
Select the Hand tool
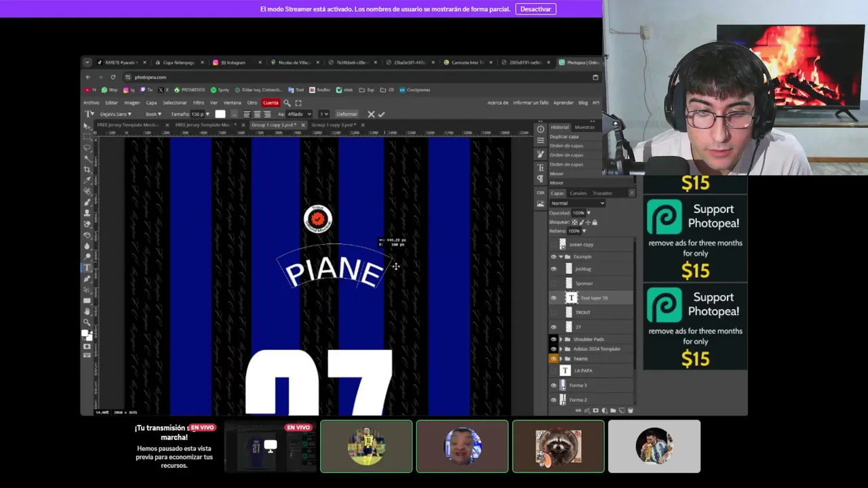pos(87,311)
